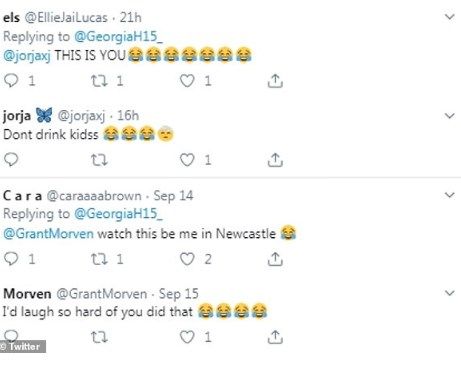The height and width of the screenshot is (369, 461).
Task: Reply to Cara's Newcastle tweet
Action: (11, 259)
